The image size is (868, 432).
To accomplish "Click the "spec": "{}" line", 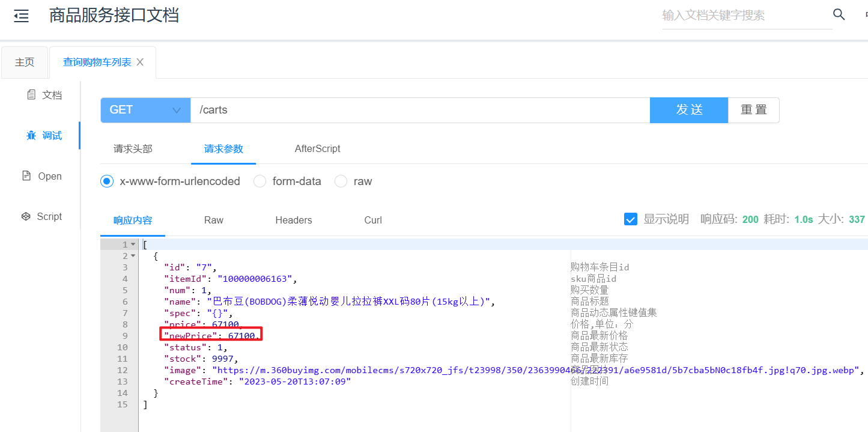I will (x=198, y=313).
